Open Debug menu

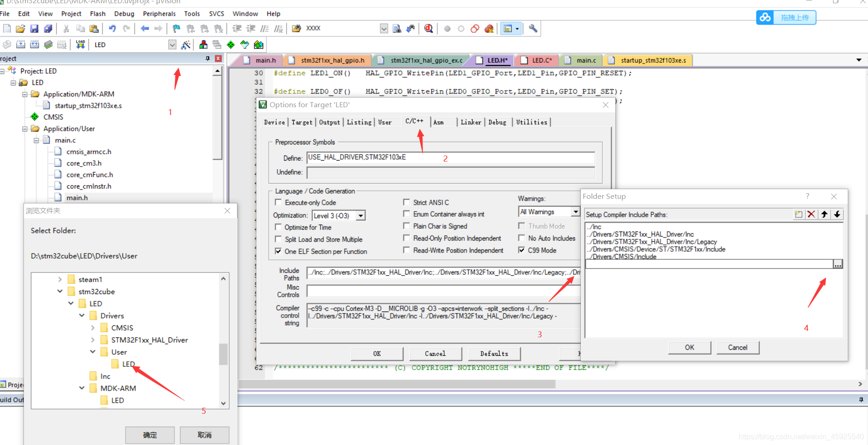click(124, 14)
